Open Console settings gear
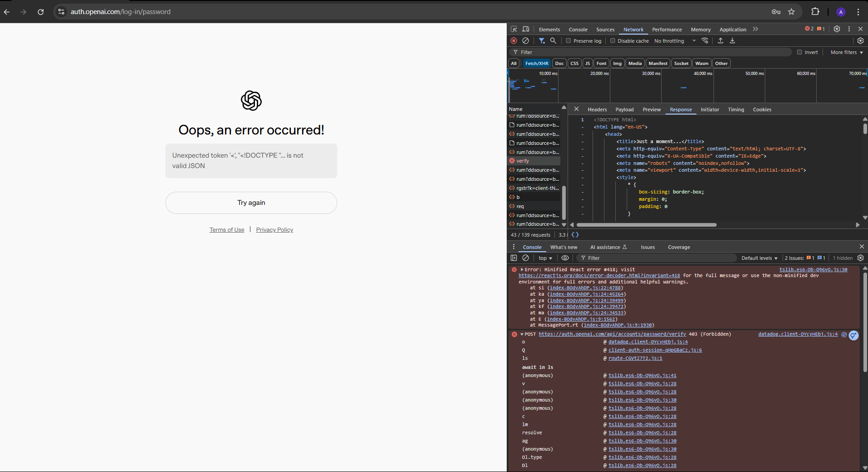The image size is (868, 472). click(x=860, y=258)
